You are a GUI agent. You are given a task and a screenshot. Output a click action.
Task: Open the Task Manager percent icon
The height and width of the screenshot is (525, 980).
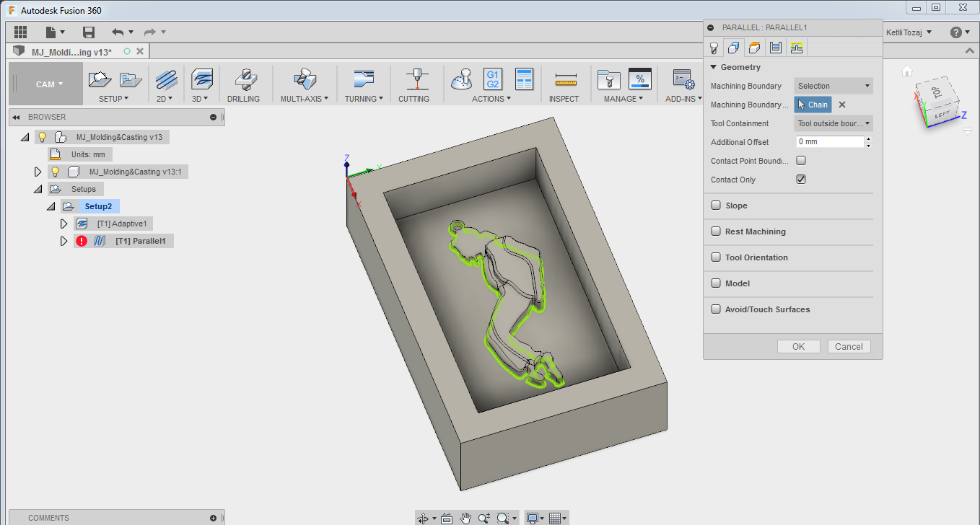640,79
